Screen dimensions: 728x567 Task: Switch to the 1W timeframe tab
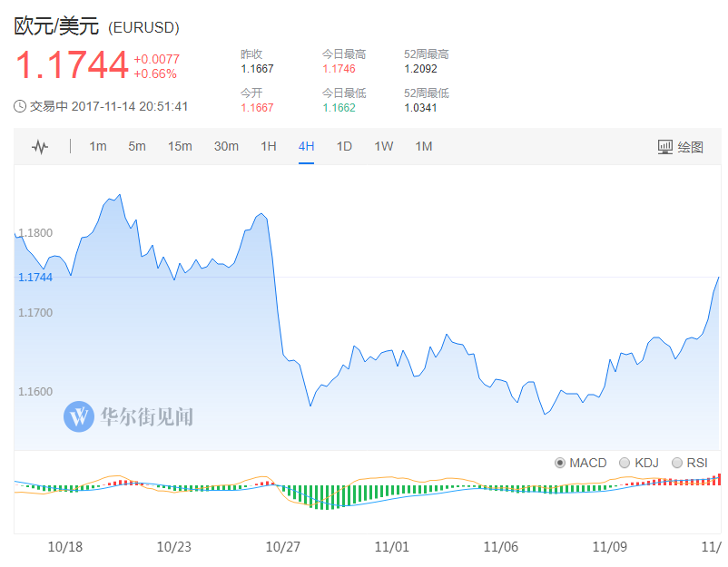tap(383, 147)
